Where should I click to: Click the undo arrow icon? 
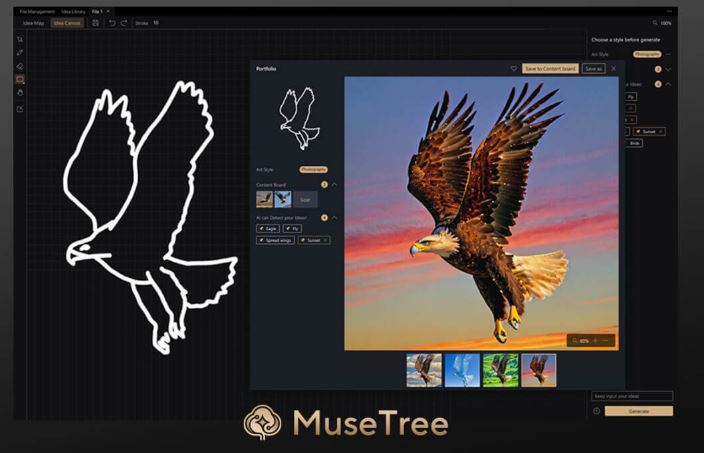[x=112, y=22]
